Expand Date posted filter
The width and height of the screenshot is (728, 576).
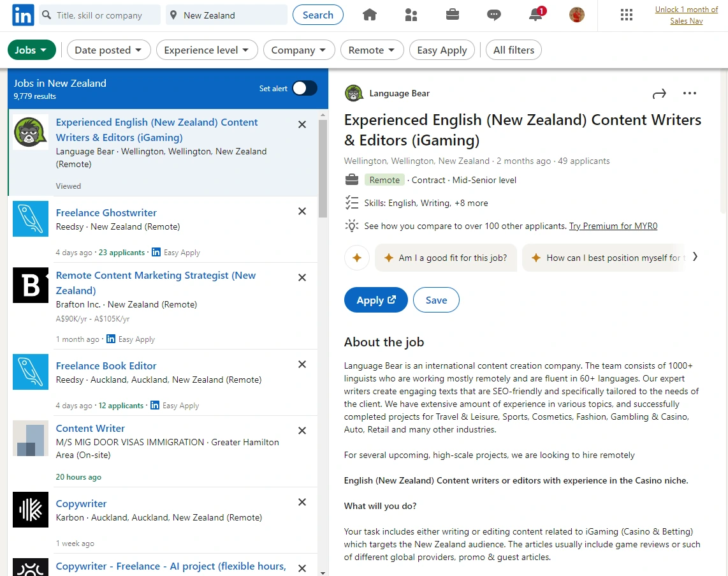click(x=108, y=50)
